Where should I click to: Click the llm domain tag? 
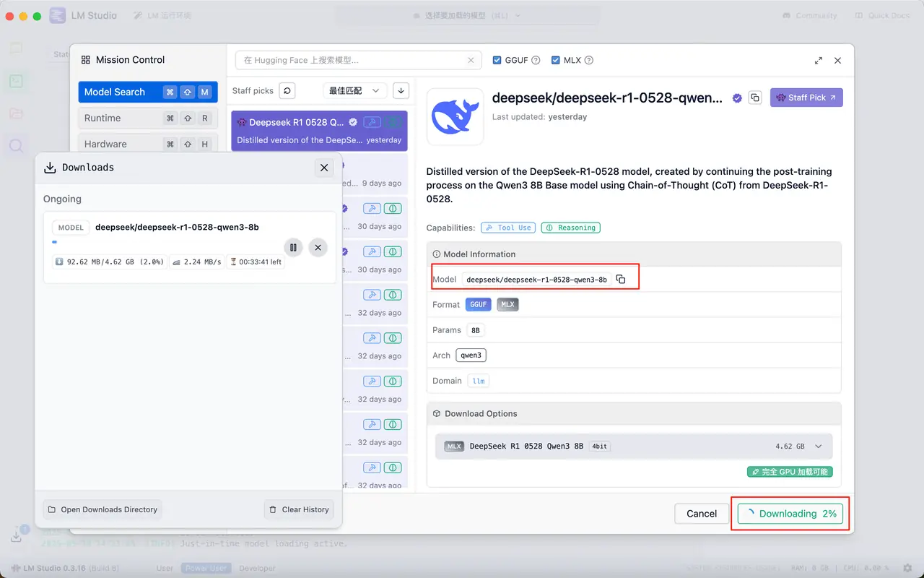pos(479,381)
